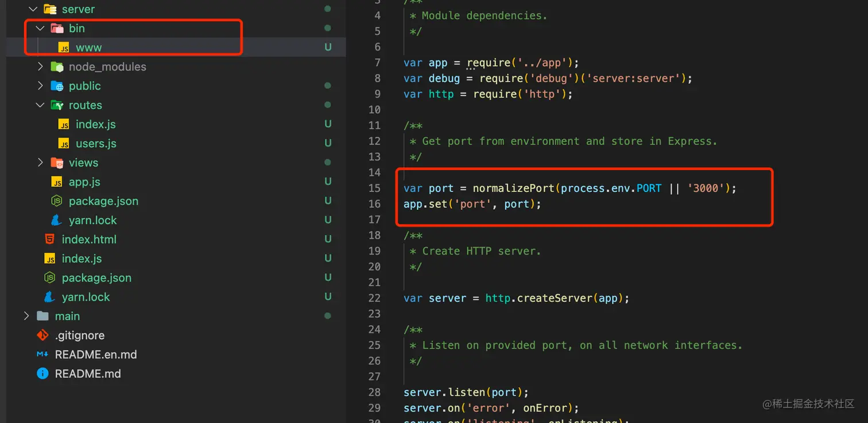Image resolution: width=868 pixels, height=423 pixels.
Task: Expand the node_modules folder chevron
Action: click(x=40, y=67)
